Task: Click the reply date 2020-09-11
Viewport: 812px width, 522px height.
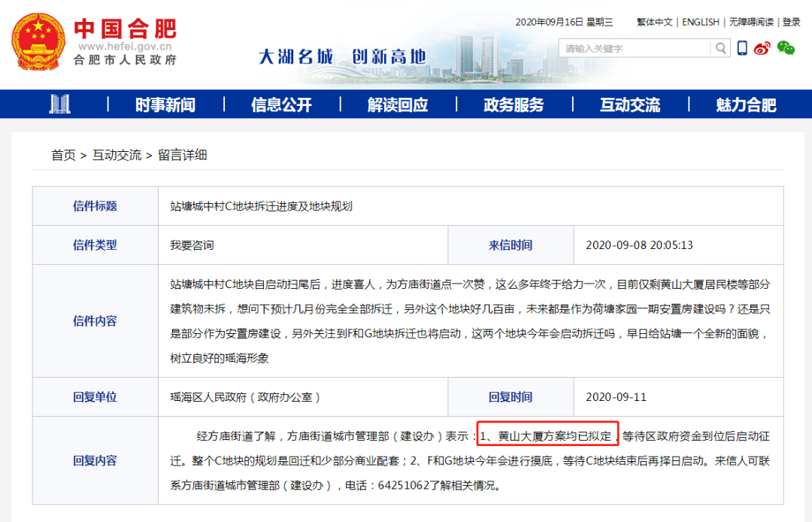Action: point(617,396)
